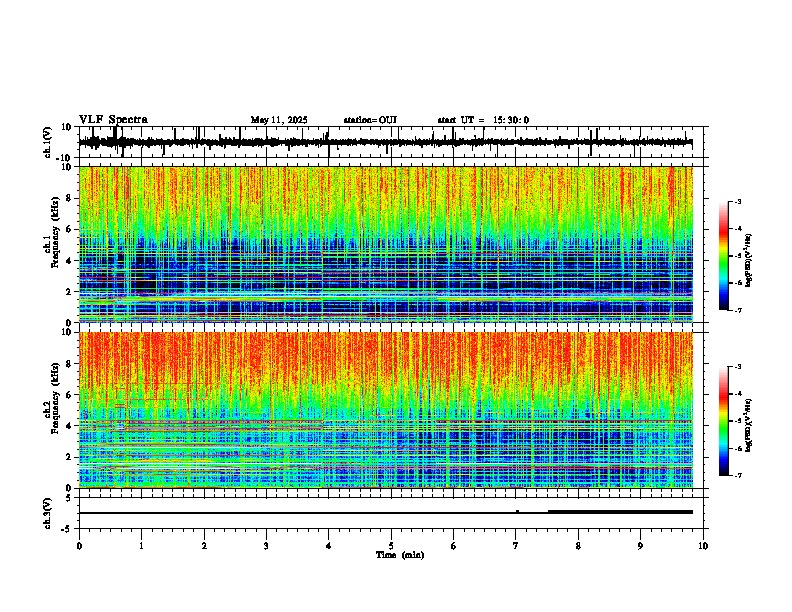Click the ch.1 voltage waveform panel
This screenshot has height=612, width=792.
pyautogui.click(x=393, y=142)
